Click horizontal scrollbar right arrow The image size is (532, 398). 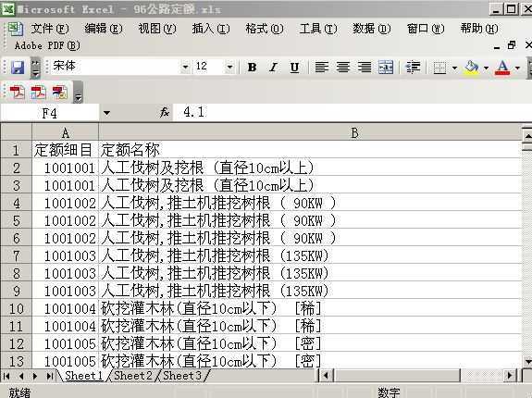pyautogui.click(x=509, y=376)
